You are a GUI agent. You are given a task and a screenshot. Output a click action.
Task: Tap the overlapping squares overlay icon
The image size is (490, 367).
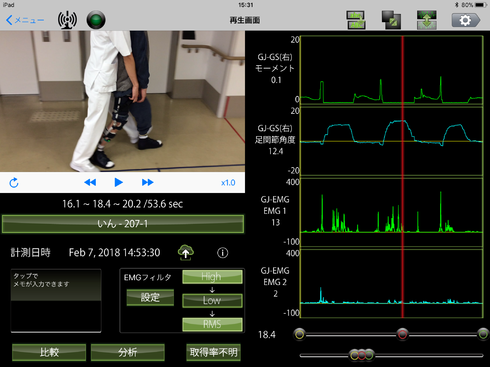(391, 20)
